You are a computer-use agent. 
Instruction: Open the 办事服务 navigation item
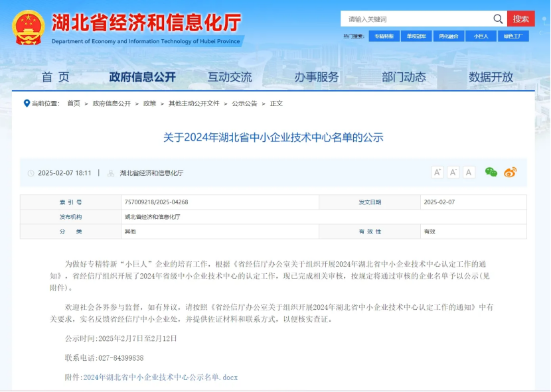316,77
